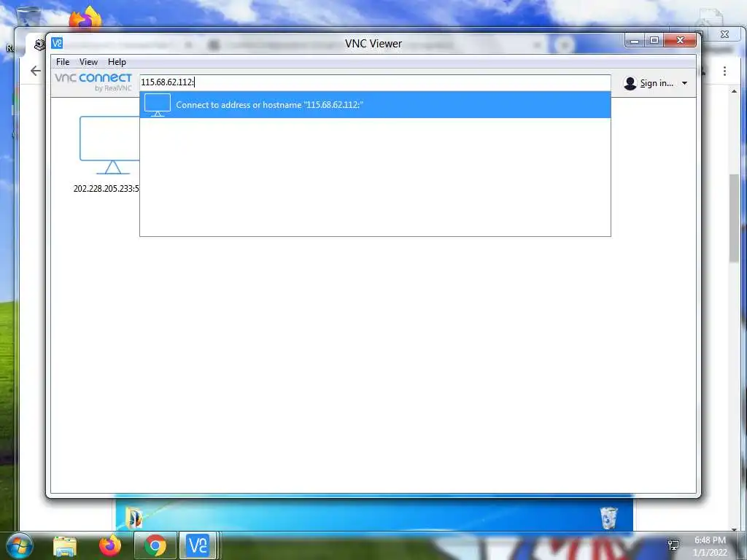Expand the Sign in dropdown arrow

684,83
